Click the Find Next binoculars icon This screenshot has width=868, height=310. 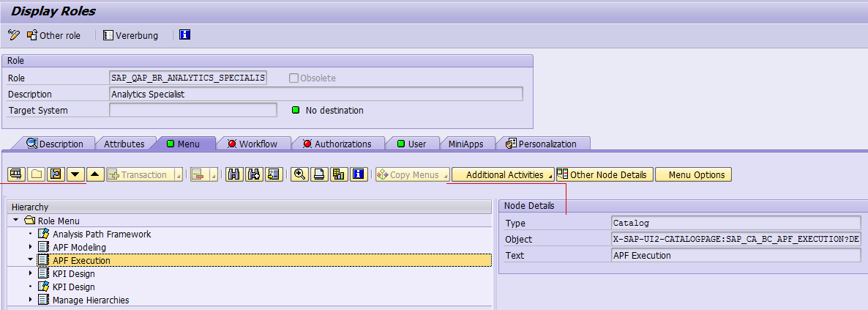click(253, 174)
